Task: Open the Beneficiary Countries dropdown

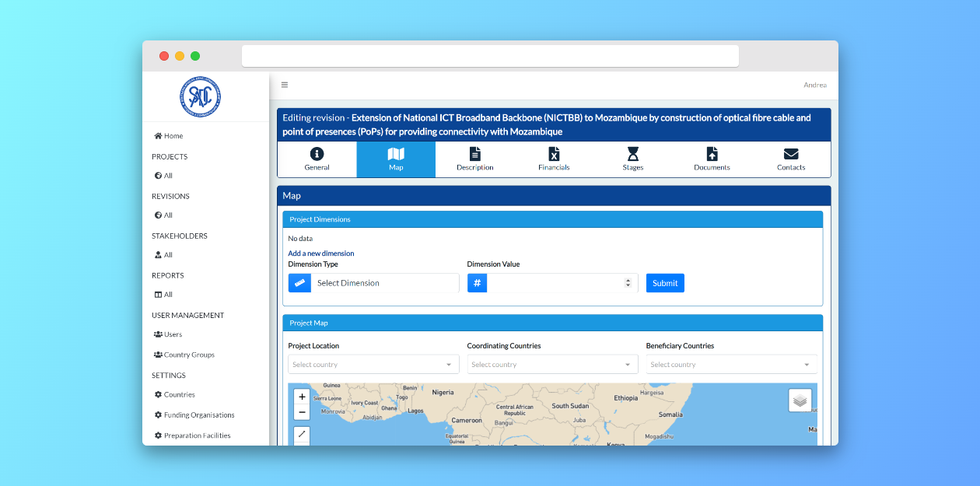Action: [x=731, y=365]
